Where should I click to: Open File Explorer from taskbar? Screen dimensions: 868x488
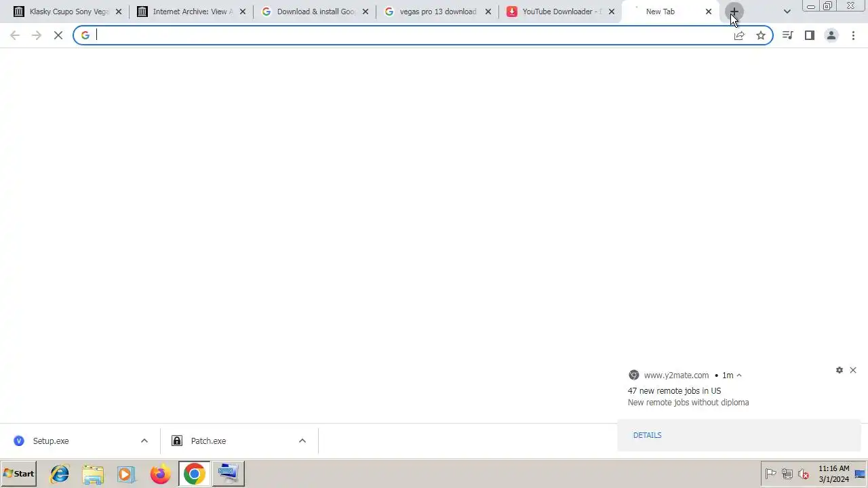(94, 474)
